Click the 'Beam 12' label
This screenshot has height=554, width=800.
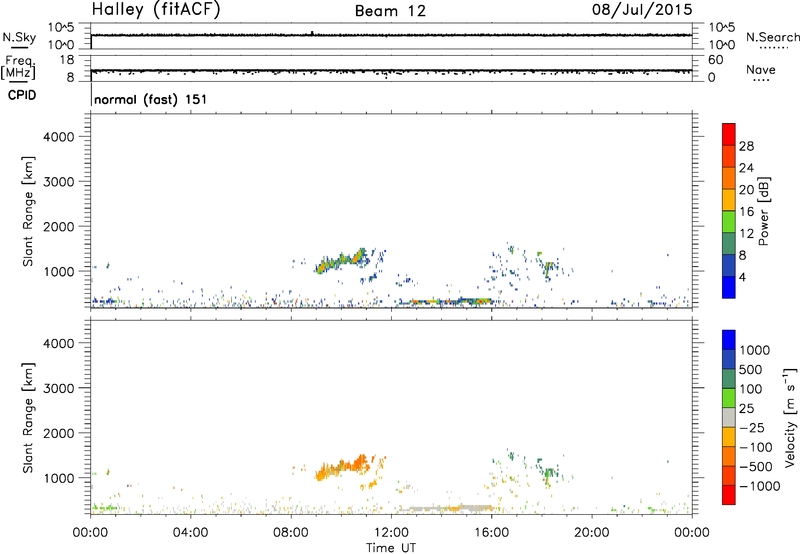click(x=390, y=11)
